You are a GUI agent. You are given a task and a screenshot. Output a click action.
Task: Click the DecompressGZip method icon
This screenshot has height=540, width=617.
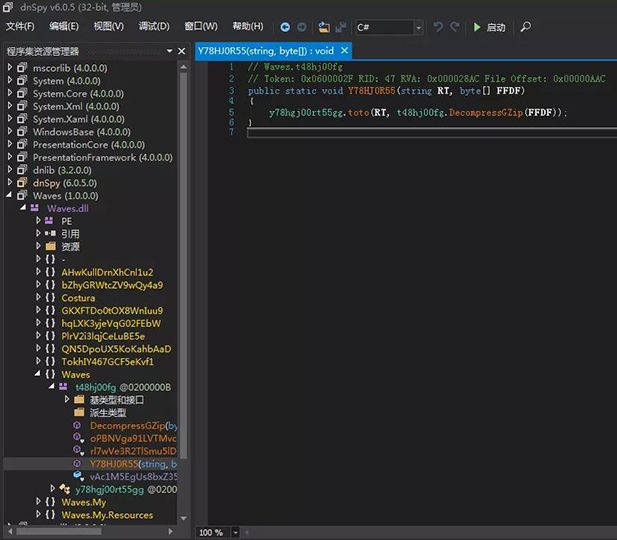pos(77,425)
